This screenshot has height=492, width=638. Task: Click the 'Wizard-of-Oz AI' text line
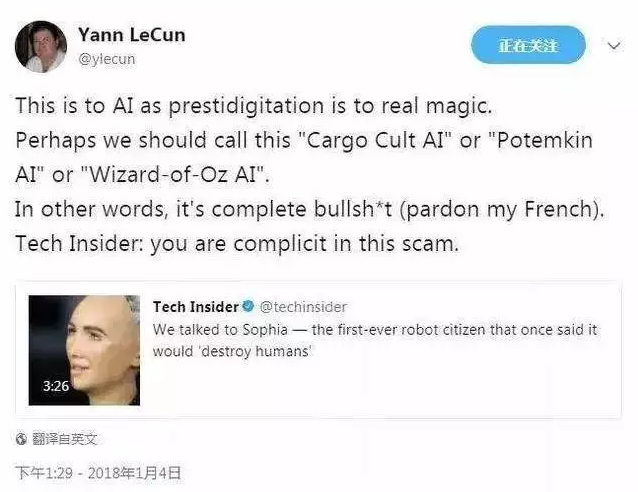coord(142,175)
